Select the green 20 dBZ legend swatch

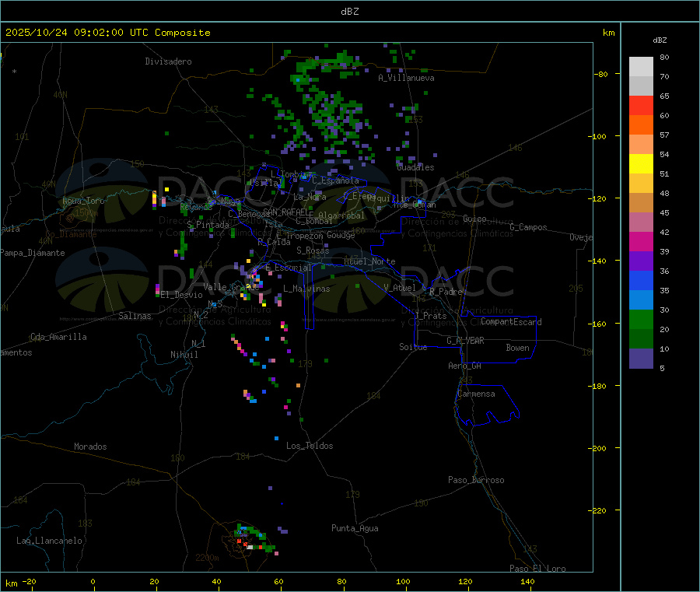[x=641, y=319]
